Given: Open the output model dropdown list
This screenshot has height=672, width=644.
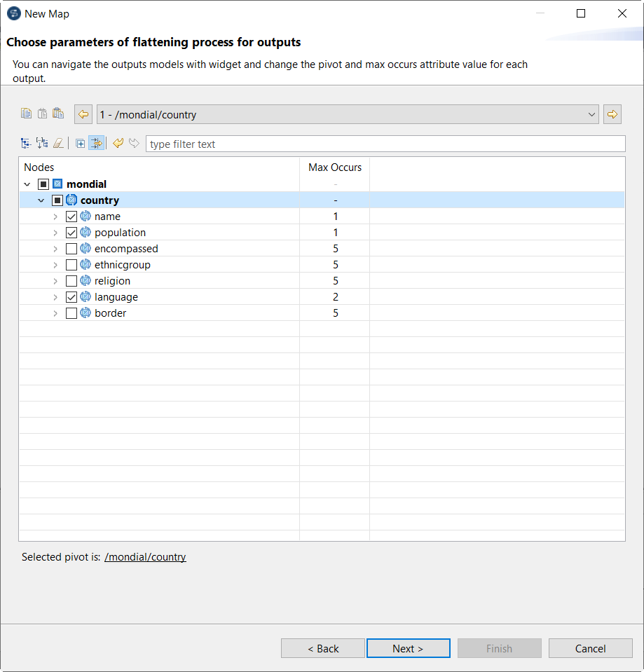Looking at the screenshot, I should [x=592, y=114].
